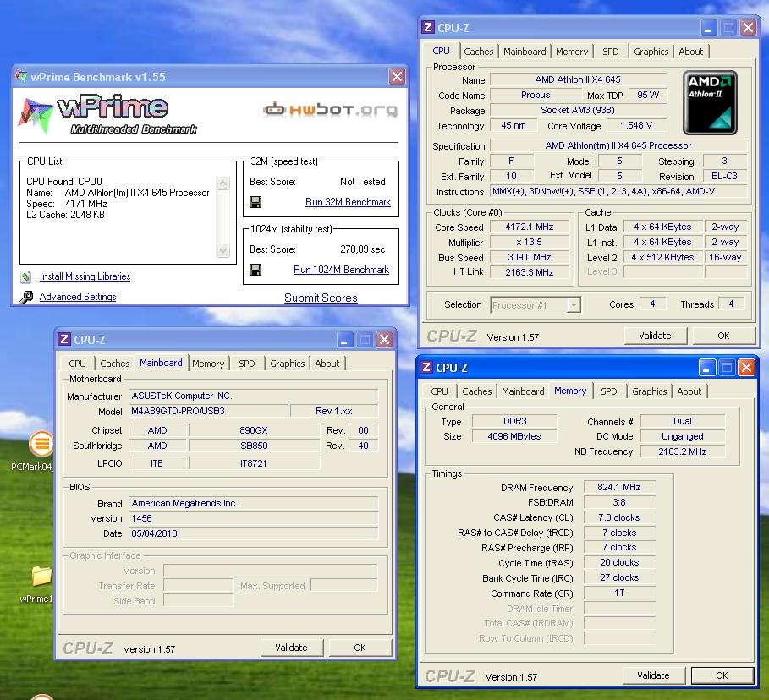Click the NB Frequency value 2163.2 MHz
The width and height of the screenshot is (769, 700).
(682, 451)
